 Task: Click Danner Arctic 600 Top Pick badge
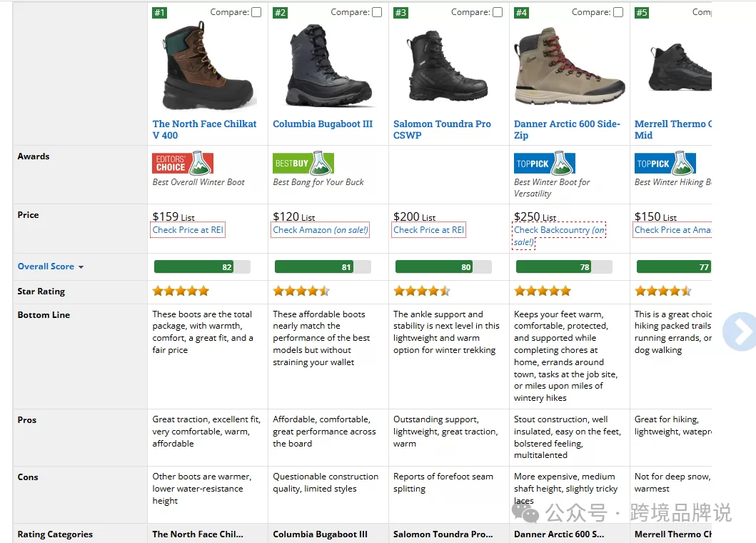tap(545, 164)
